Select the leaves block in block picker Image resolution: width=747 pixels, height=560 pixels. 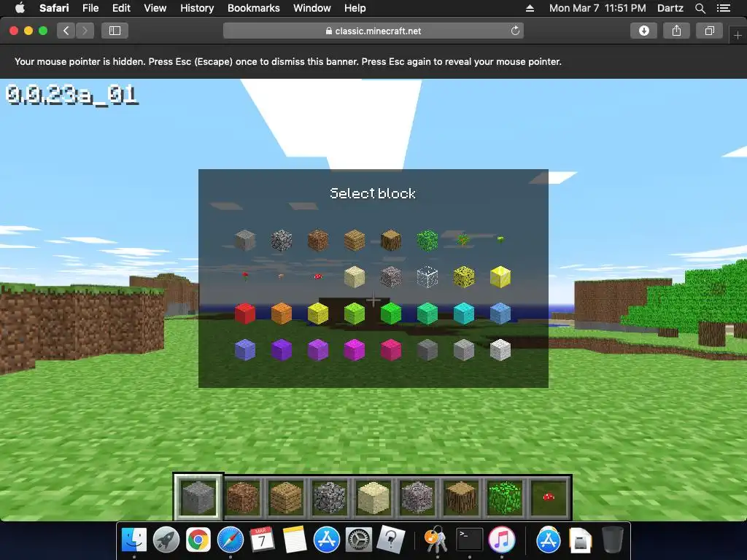(427, 240)
